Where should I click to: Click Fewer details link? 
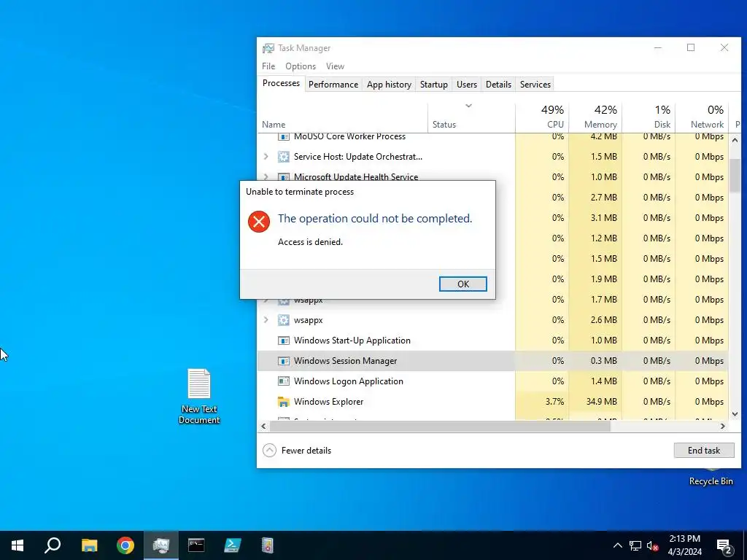(306, 450)
